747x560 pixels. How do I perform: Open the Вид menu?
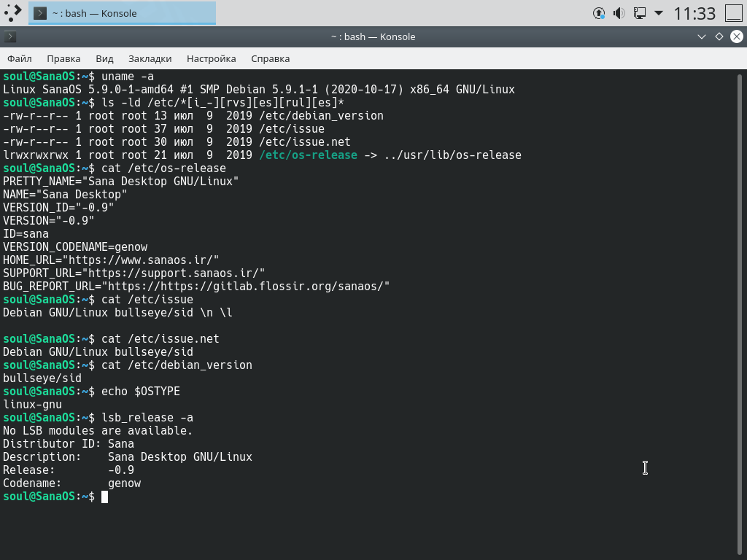click(x=104, y=58)
